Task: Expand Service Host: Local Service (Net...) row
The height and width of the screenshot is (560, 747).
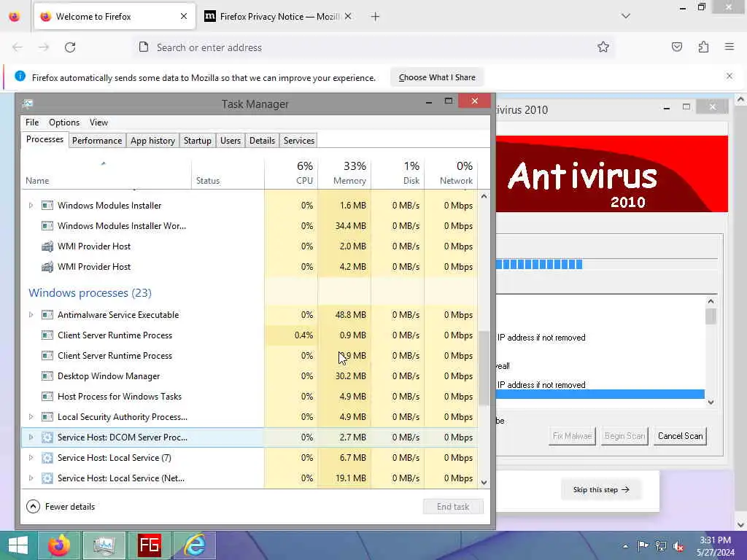Action: 31,478
